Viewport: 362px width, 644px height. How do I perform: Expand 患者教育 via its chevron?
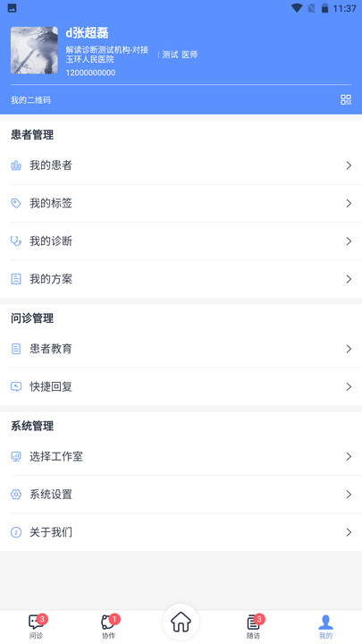coord(349,349)
